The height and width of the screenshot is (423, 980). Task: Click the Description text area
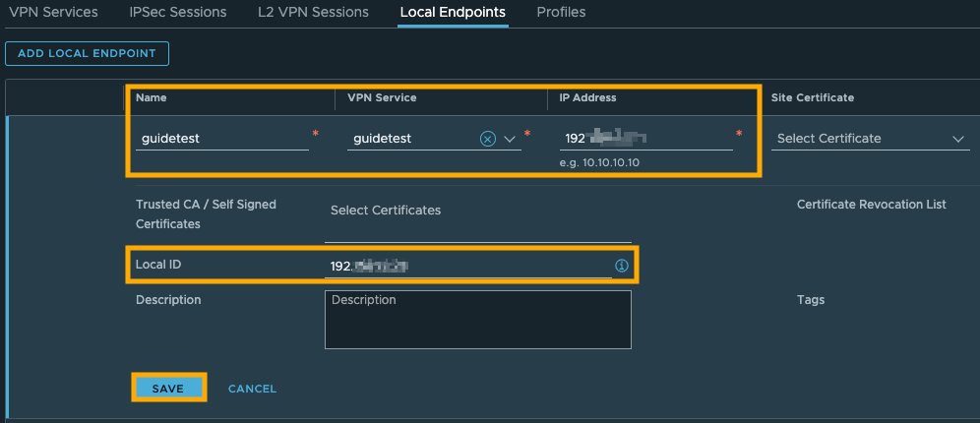(478, 320)
